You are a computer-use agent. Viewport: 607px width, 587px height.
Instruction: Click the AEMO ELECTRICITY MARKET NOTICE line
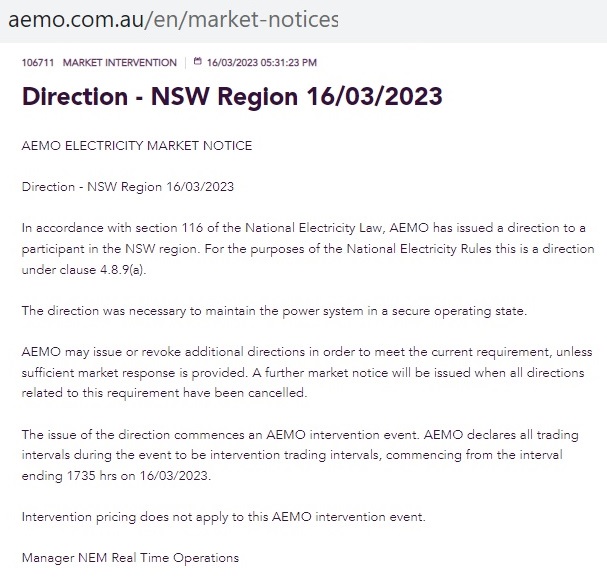pyautogui.click(x=137, y=146)
